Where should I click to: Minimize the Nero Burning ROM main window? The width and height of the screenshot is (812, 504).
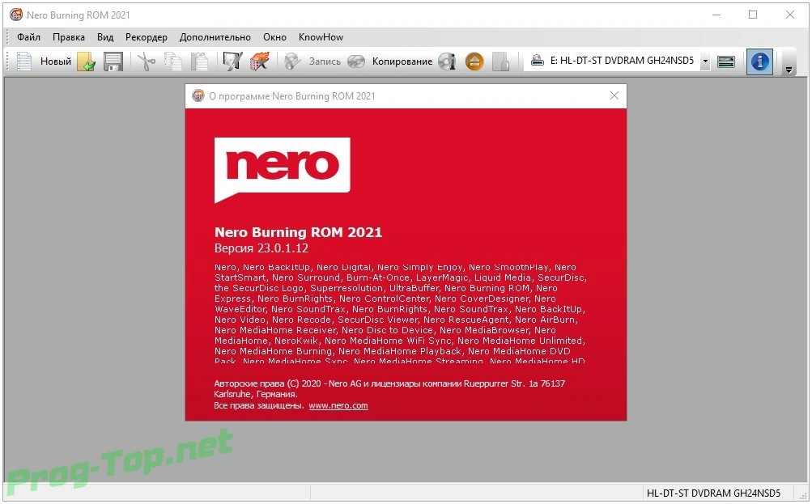pos(716,15)
